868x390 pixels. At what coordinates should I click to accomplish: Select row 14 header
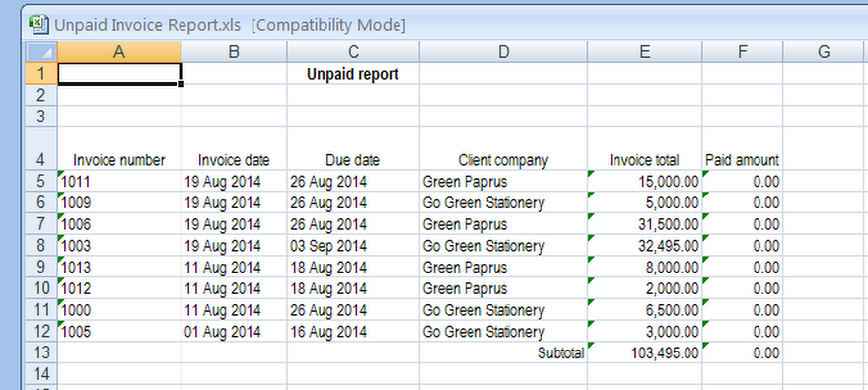pos(41,373)
